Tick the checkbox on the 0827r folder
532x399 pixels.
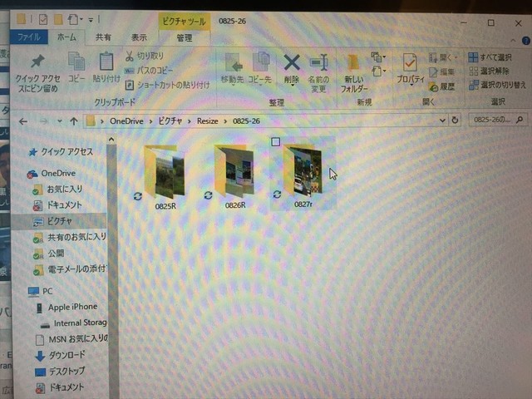point(275,142)
